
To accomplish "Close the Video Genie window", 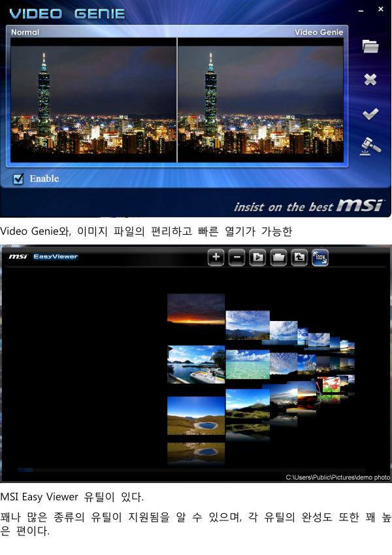I will 381,9.
